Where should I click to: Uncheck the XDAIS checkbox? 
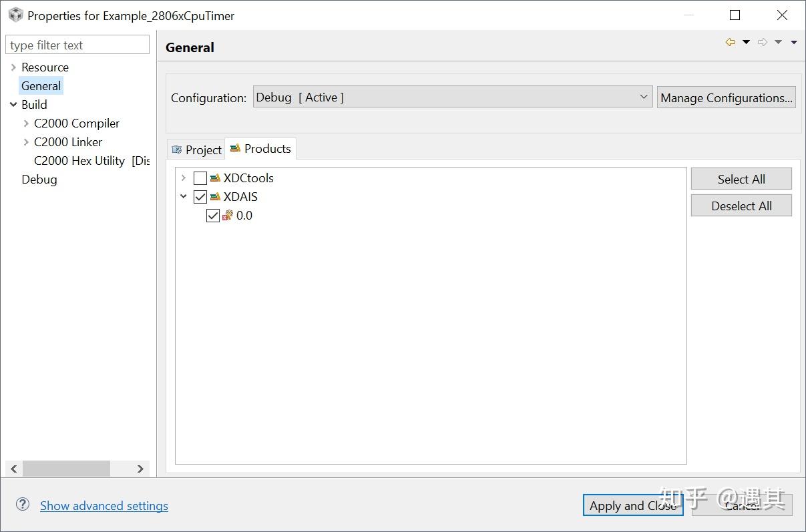coord(200,197)
